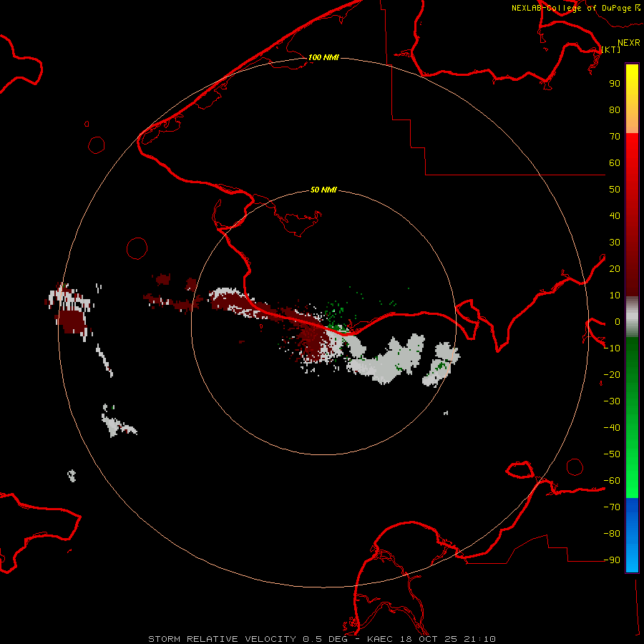644x644 pixels.
Task: Pick the blue segment of the velocity colorbar
Action: pos(632,535)
